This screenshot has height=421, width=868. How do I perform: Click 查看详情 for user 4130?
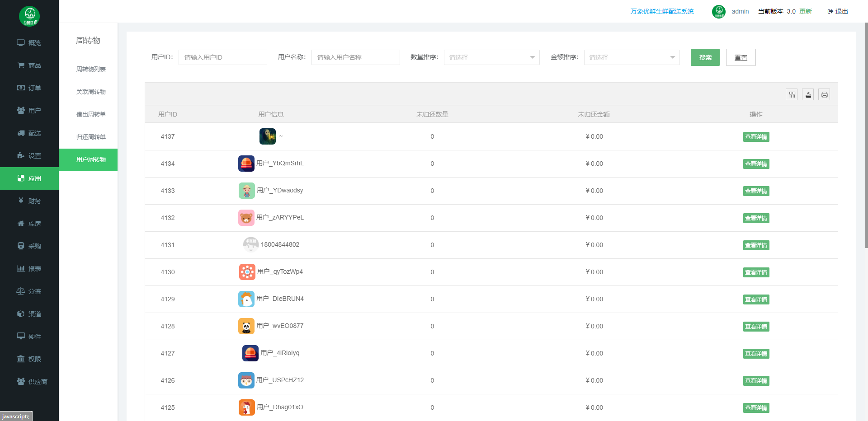tap(756, 272)
